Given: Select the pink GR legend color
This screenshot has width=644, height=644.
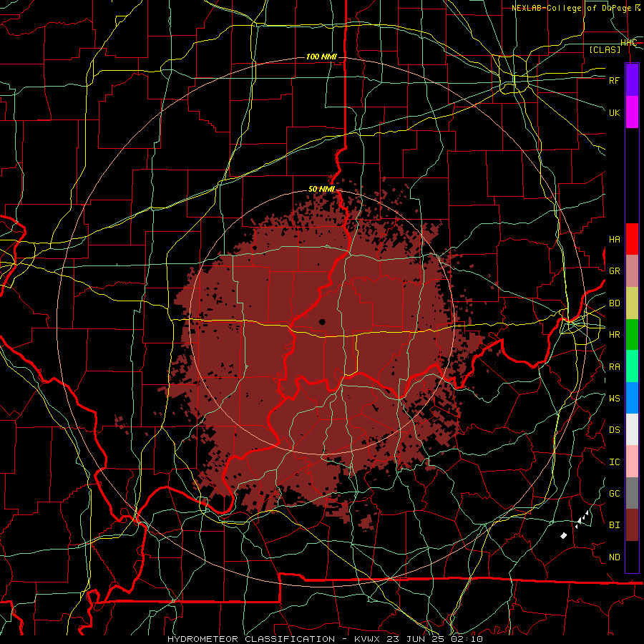Looking at the screenshot, I should (x=632, y=271).
